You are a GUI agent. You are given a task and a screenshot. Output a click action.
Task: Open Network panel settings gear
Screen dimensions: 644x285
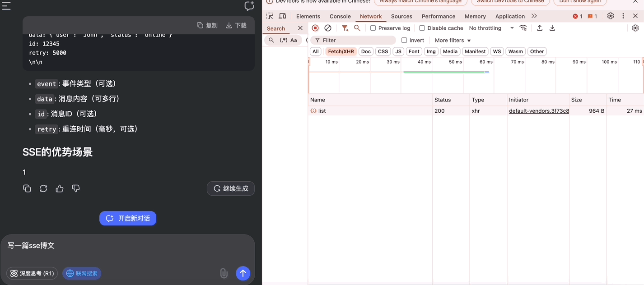(x=635, y=28)
